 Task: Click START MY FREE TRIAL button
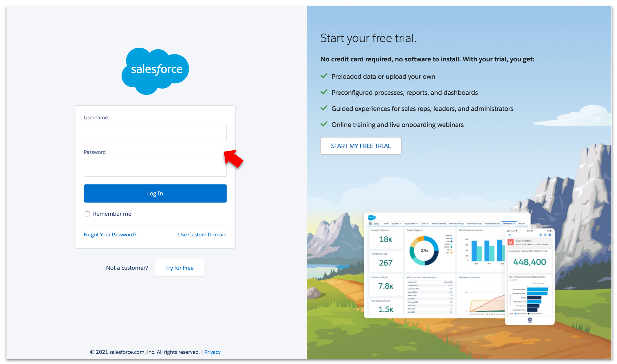coord(361,146)
